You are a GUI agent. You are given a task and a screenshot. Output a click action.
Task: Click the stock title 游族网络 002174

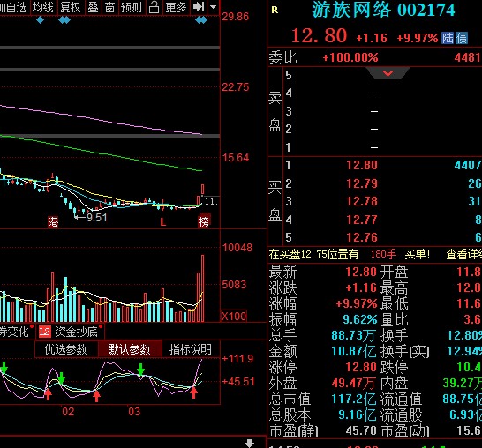383,10
